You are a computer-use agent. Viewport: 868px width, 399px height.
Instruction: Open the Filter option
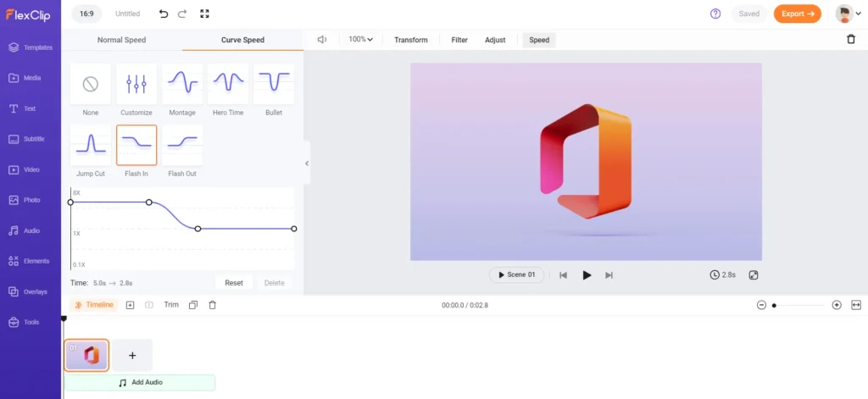coord(459,40)
